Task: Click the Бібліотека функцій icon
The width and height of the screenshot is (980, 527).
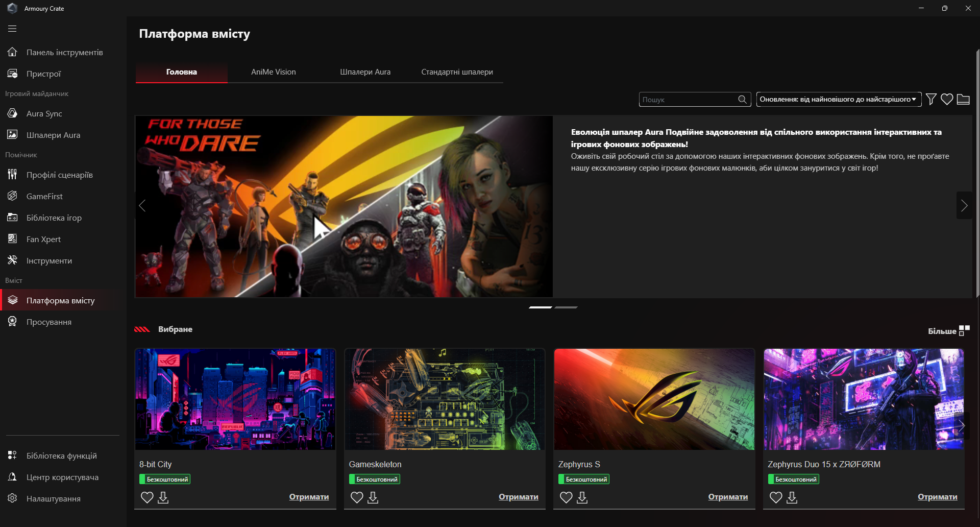Action: [12, 456]
